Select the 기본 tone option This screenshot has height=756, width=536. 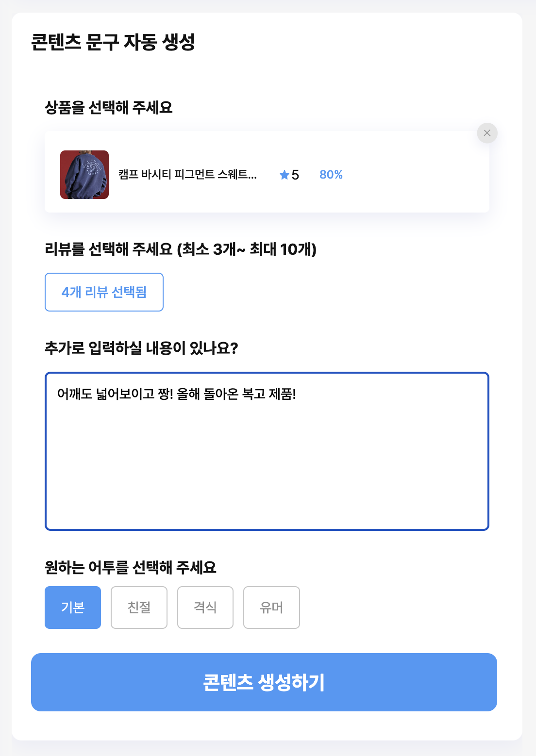tap(73, 608)
